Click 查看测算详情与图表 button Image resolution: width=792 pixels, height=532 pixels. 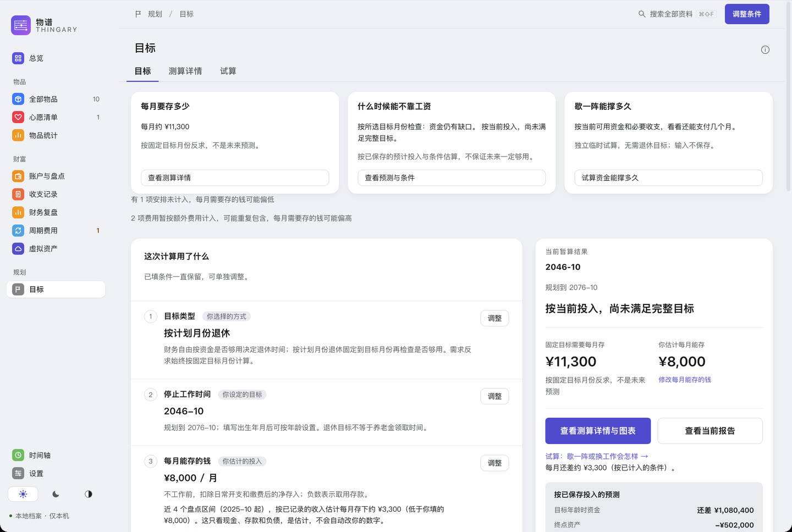[x=598, y=431]
